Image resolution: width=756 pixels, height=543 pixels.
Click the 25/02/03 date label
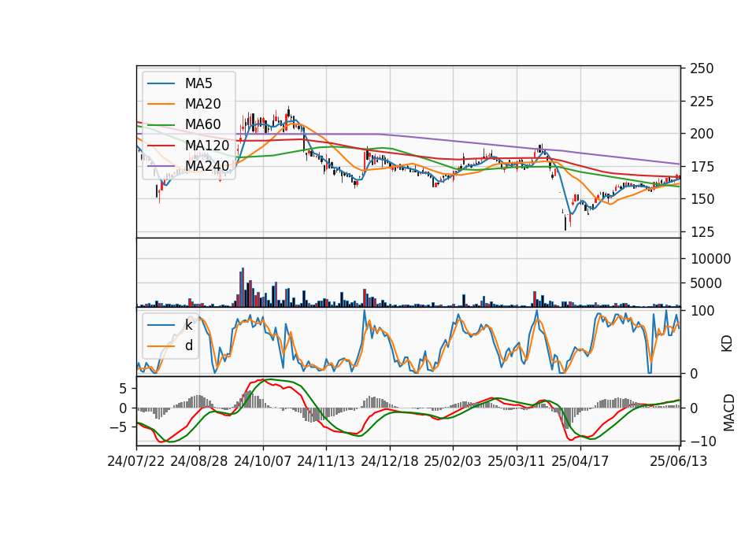tap(453, 461)
